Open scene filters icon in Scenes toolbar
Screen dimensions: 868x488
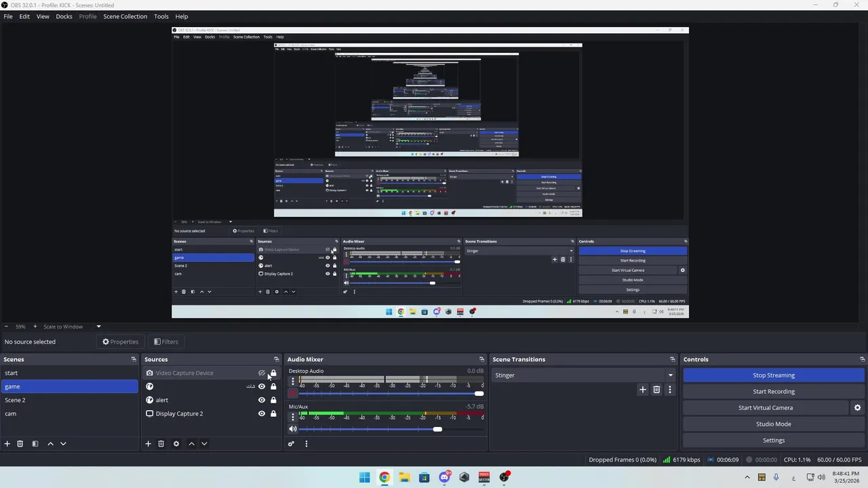[35, 444]
